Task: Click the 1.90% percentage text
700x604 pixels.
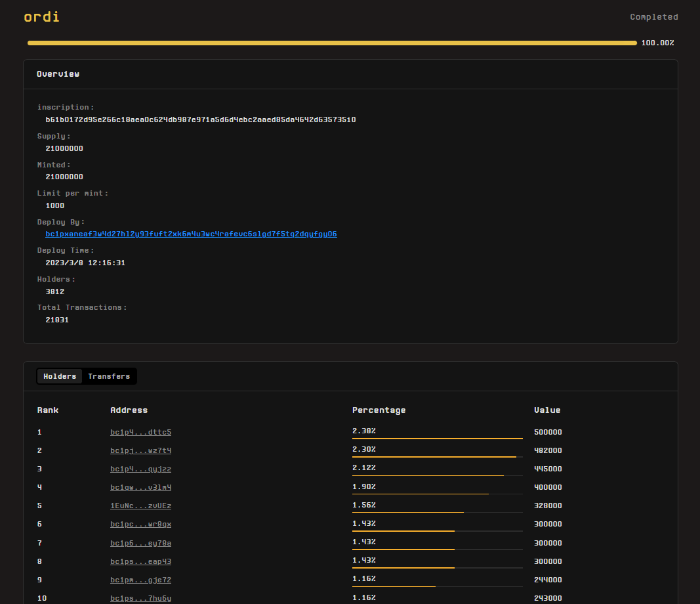Action: (364, 486)
